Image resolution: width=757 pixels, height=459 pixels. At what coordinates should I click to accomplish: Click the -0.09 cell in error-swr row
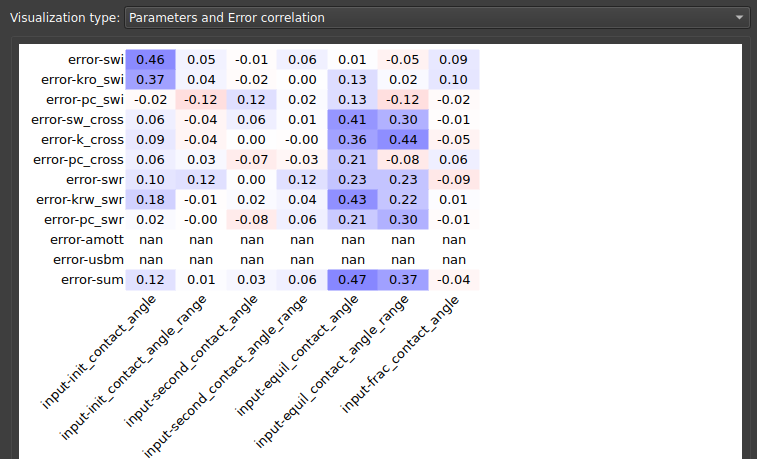pyautogui.click(x=454, y=179)
